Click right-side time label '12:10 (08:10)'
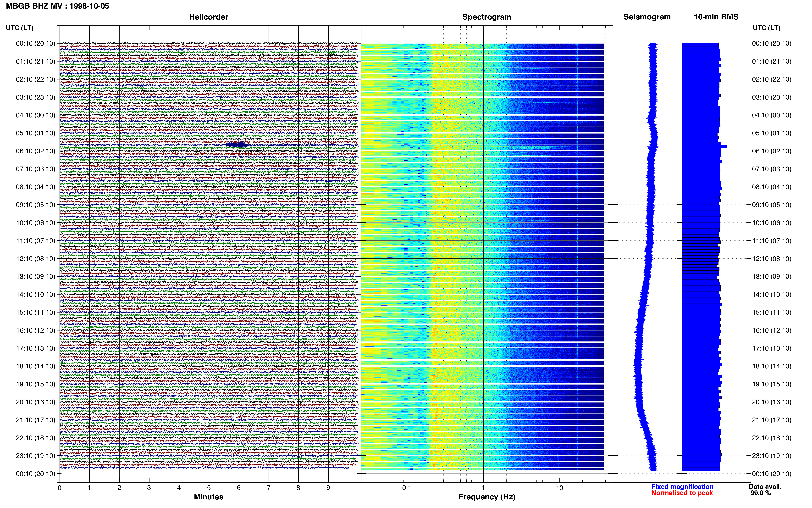 [x=772, y=259]
